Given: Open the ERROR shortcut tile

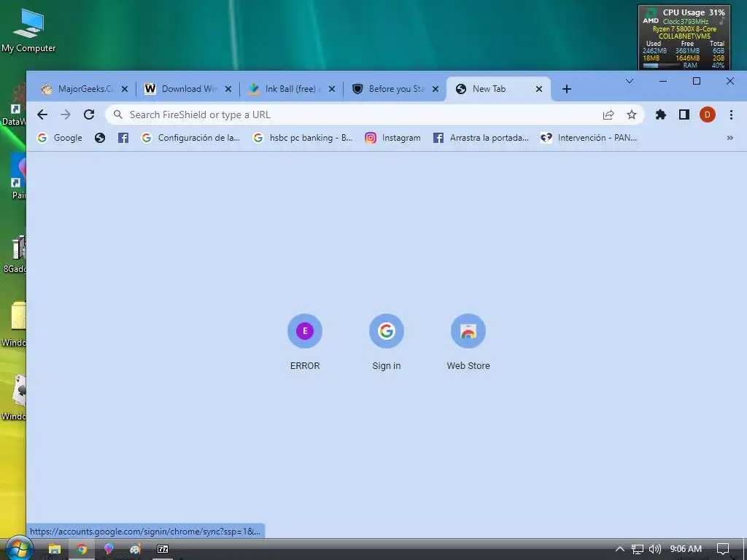Looking at the screenshot, I should pos(305,342).
